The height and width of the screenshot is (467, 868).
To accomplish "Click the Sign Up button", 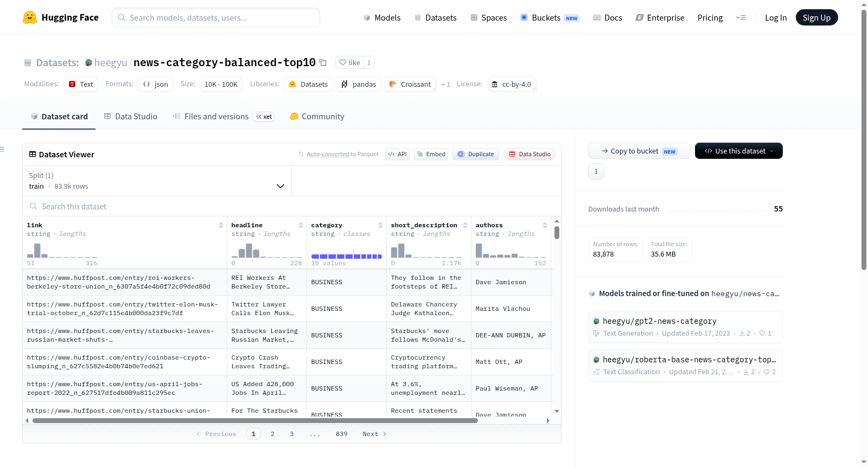I will [x=816, y=17].
